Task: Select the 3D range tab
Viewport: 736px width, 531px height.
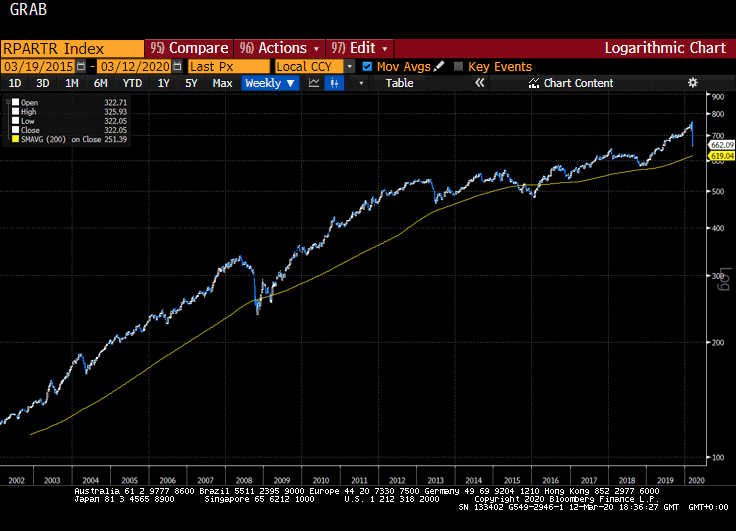Action: tap(42, 83)
